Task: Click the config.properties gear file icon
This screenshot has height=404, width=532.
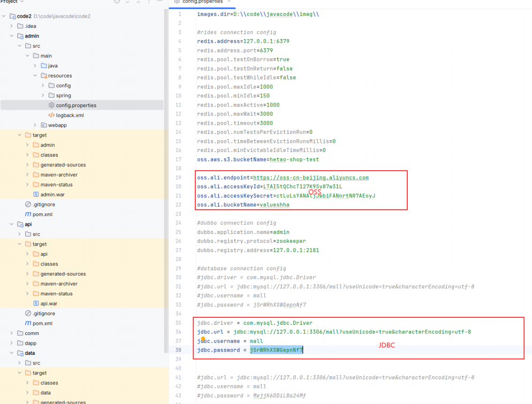Action: tap(51, 105)
